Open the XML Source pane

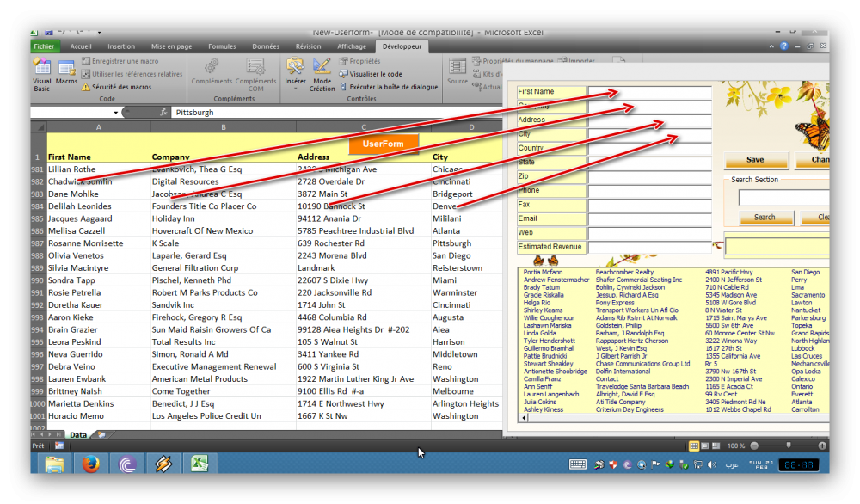[x=458, y=72]
